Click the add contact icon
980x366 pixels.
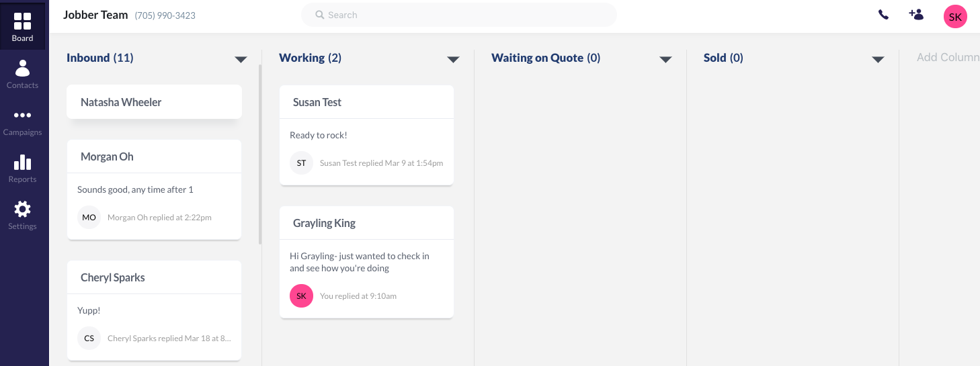[x=915, y=14]
